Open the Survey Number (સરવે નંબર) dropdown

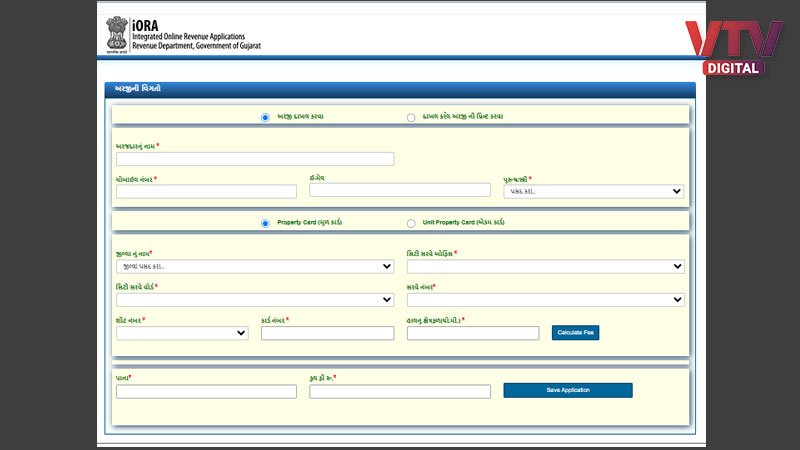point(545,300)
